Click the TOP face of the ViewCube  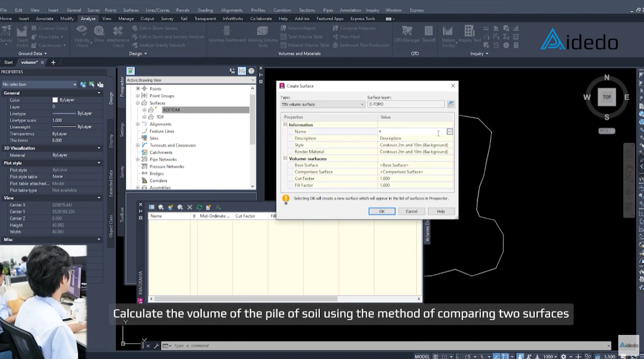coord(607,97)
